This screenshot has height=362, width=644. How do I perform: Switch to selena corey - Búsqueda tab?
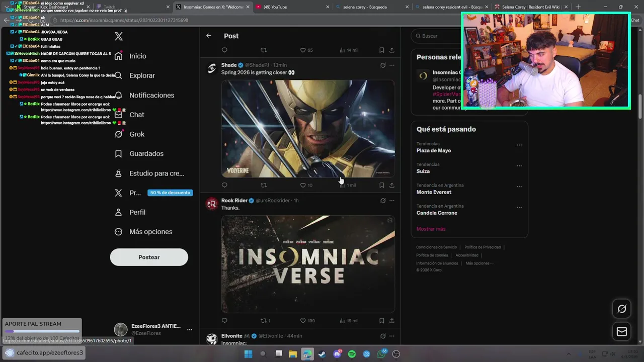tap(372, 7)
